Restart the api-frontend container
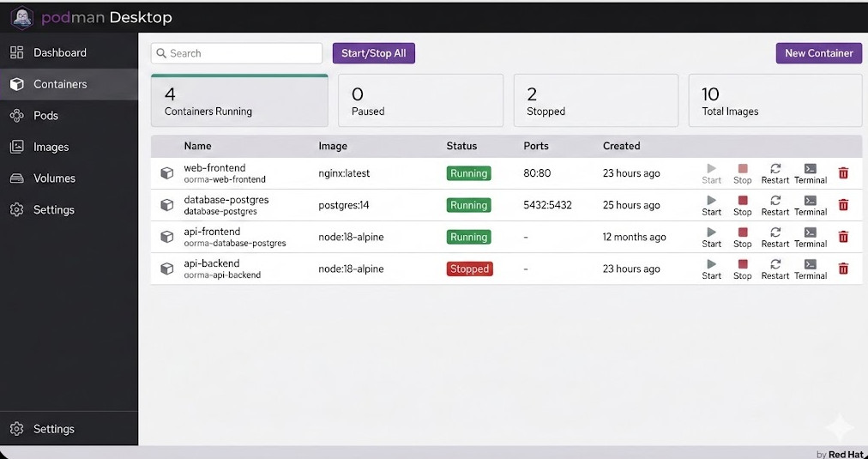868x459 pixels. point(775,238)
